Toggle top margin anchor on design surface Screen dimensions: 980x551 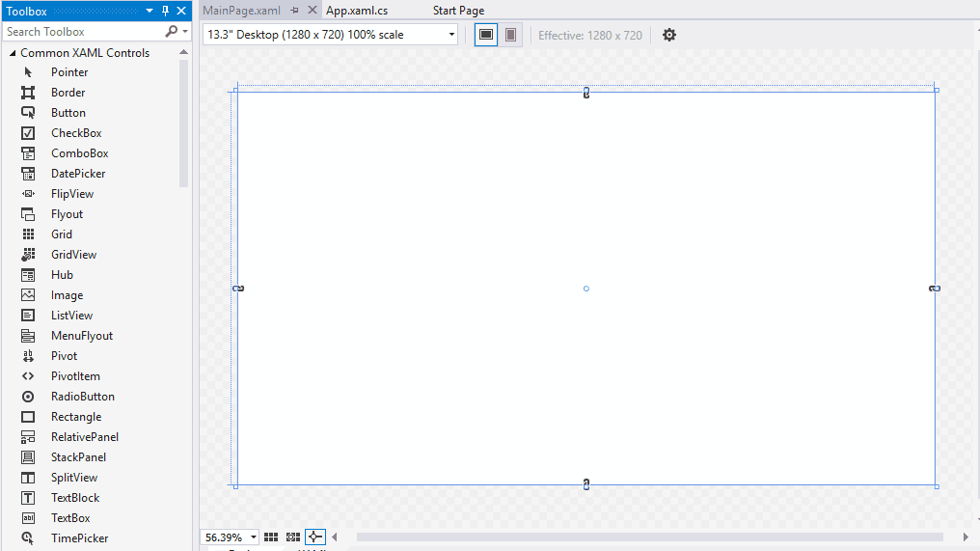pyautogui.click(x=586, y=94)
